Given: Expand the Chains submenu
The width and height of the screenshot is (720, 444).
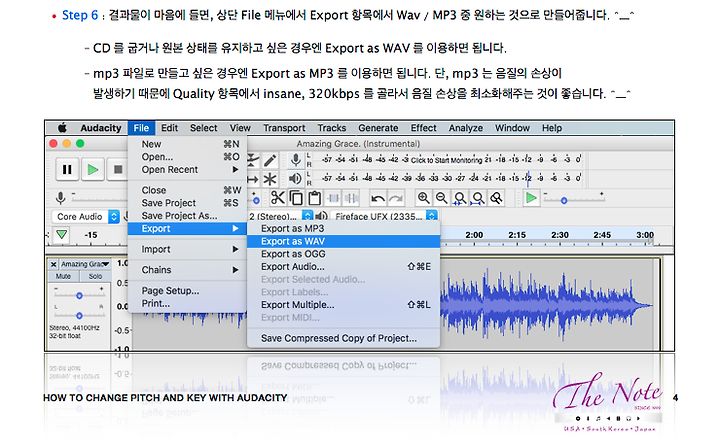Looking at the screenshot, I should coord(187,270).
